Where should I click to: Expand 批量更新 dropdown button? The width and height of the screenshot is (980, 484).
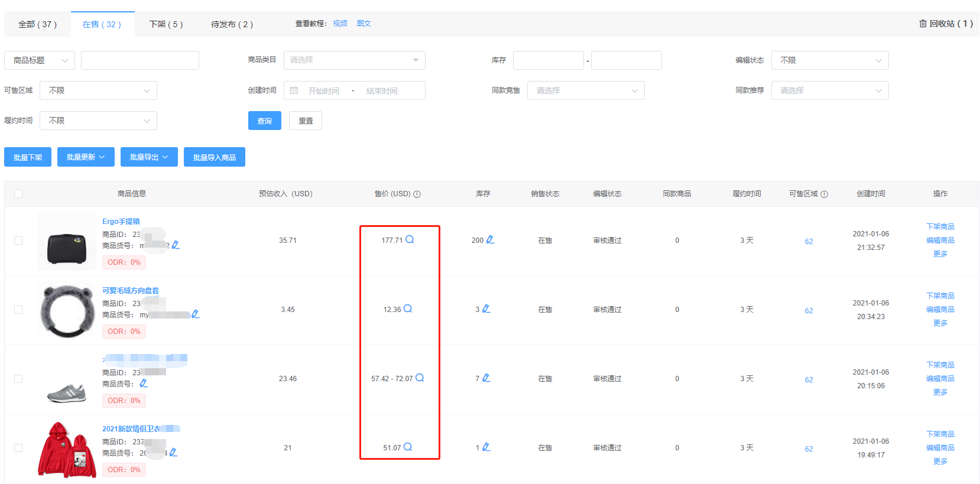(x=86, y=157)
